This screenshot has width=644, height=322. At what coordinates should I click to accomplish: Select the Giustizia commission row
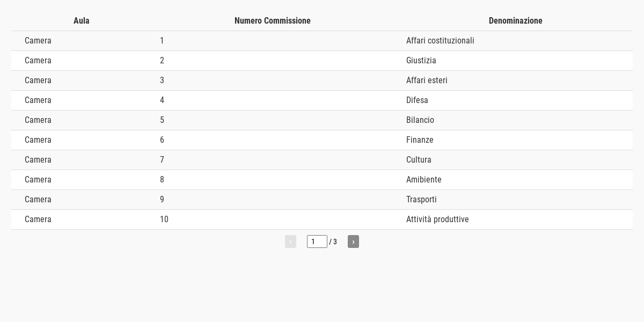(322, 61)
